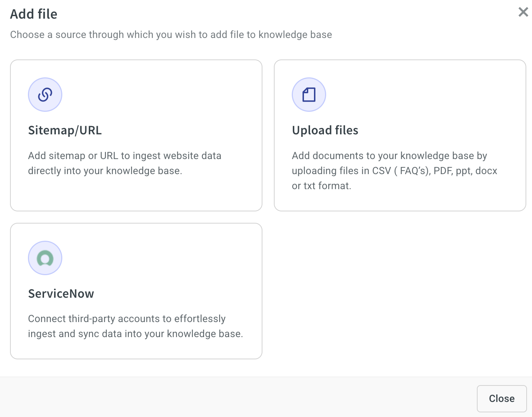Click the chain link icon for Sitemap/URL
532x417 pixels.
(x=45, y=95)
